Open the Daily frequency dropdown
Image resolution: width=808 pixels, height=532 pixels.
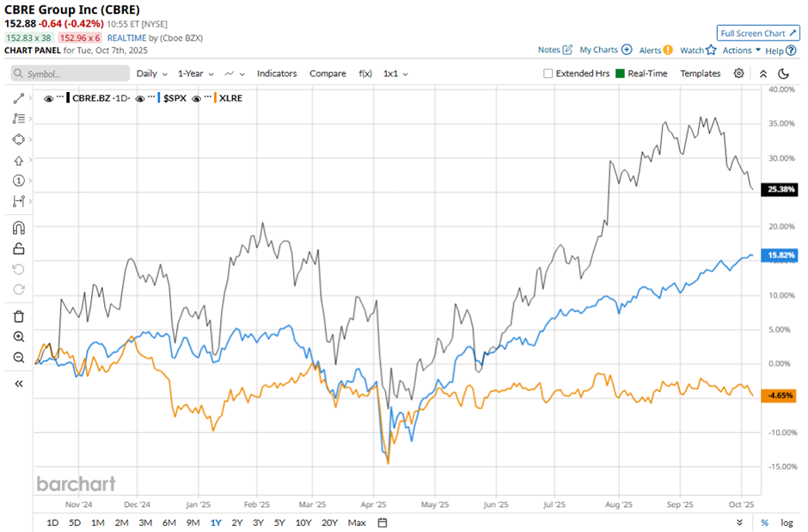pos(151,74)
